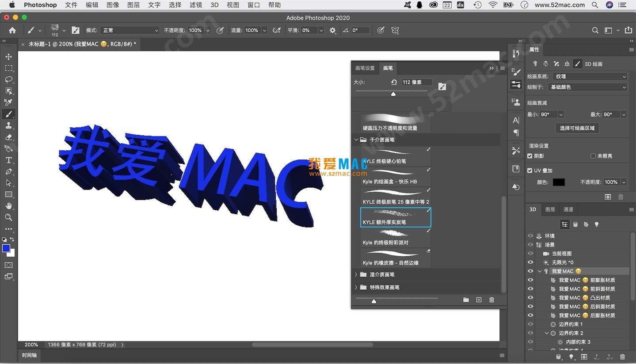The image size is (636, 364).
Task: Open the 不透明度 opacity dropdown arrow in options bar
Action: 207,30
